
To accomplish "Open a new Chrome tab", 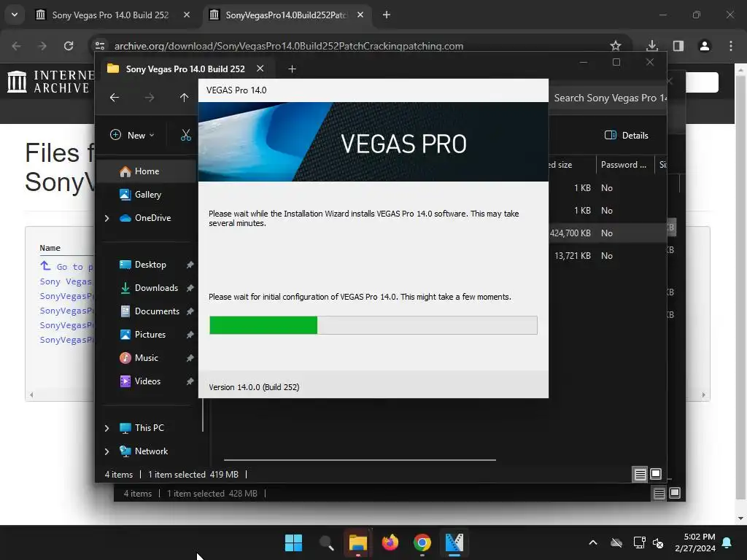I will (x=387, y=15).
